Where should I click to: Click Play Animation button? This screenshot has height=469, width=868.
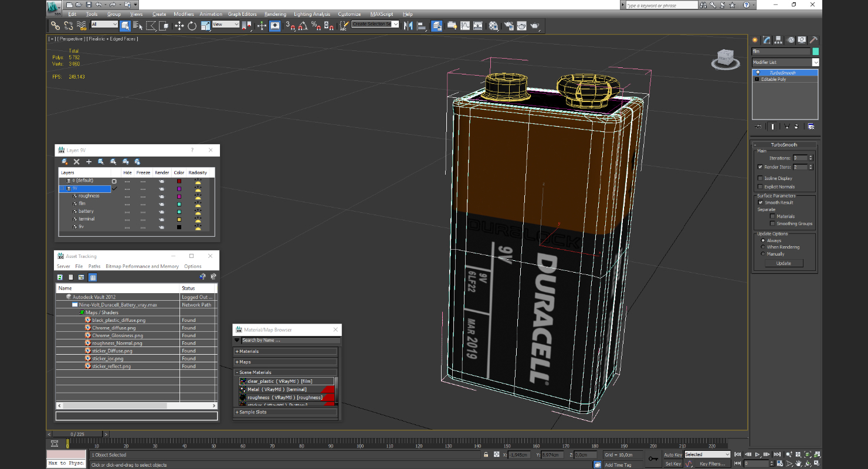coord(758,454)
